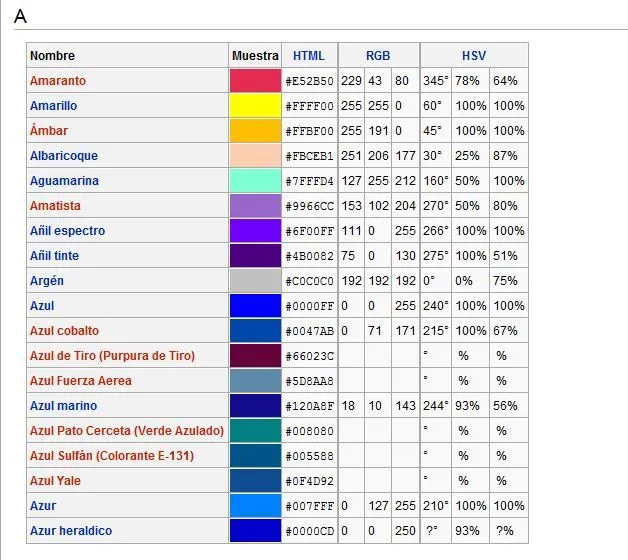Pick the Azur bright blue swatch
Viewport: 628px width, 560px height.
[255, 506]
